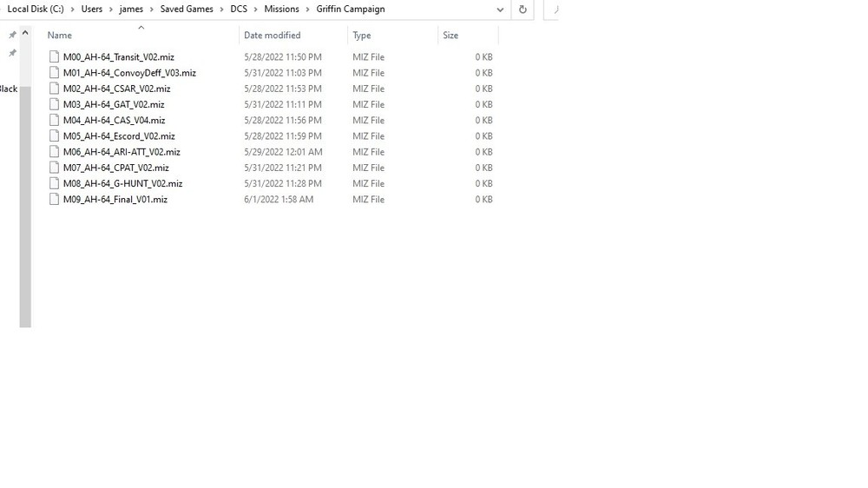This screenshot has height=488, width=868.
Task: Click MIZ File type of M04 CAS row
Action: click(368, 120)
